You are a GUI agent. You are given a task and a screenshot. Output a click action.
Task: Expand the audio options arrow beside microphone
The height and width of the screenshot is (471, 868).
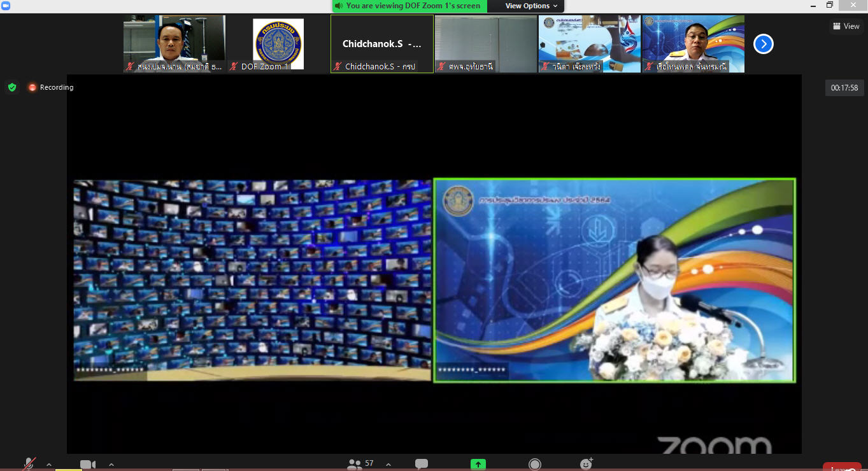49,465
